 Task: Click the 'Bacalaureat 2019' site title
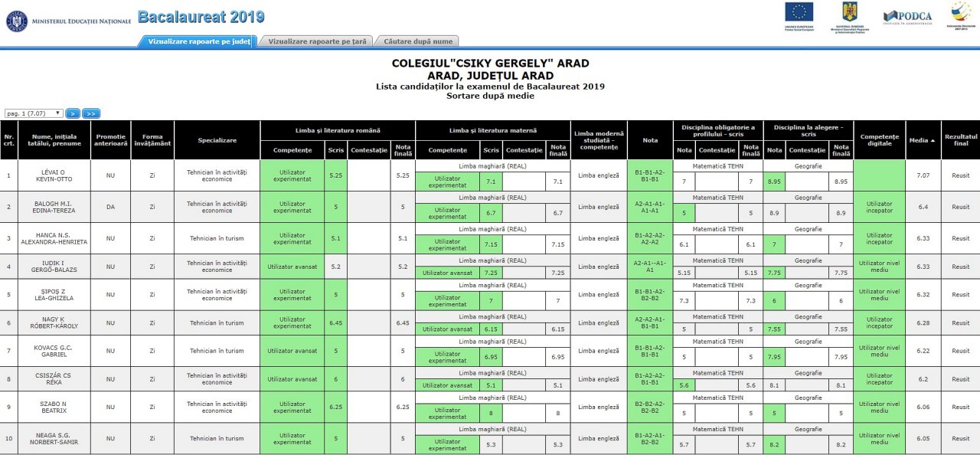point(201,18)
